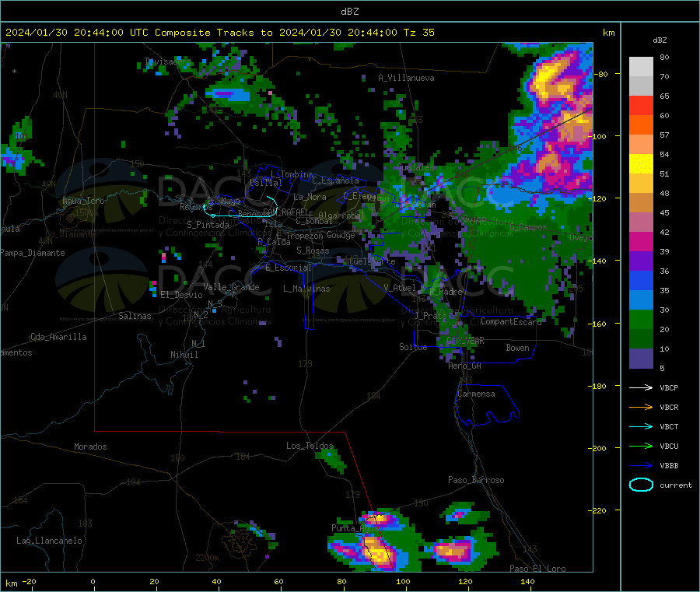
Task: Click the white VBCP arrow legend icon
Action: coord(641,387)
